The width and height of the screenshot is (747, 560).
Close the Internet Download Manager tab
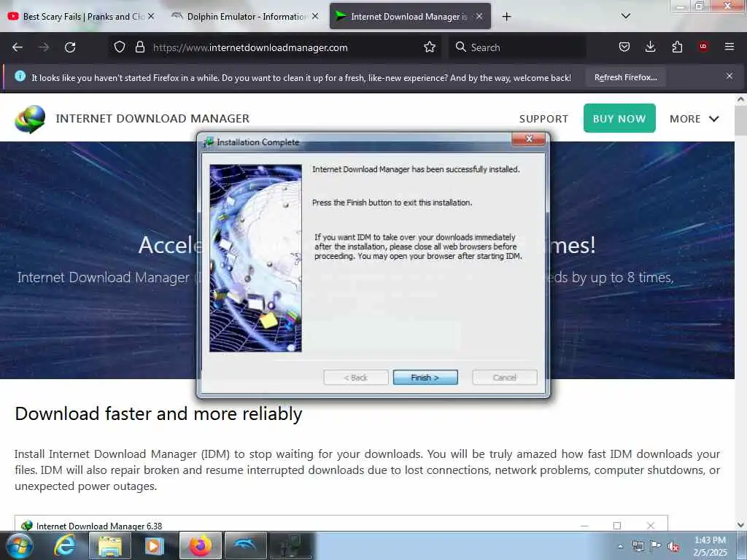479,16
